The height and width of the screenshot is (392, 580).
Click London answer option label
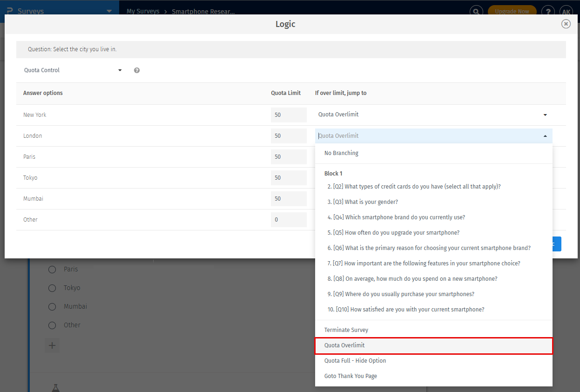tap(33, 136)
